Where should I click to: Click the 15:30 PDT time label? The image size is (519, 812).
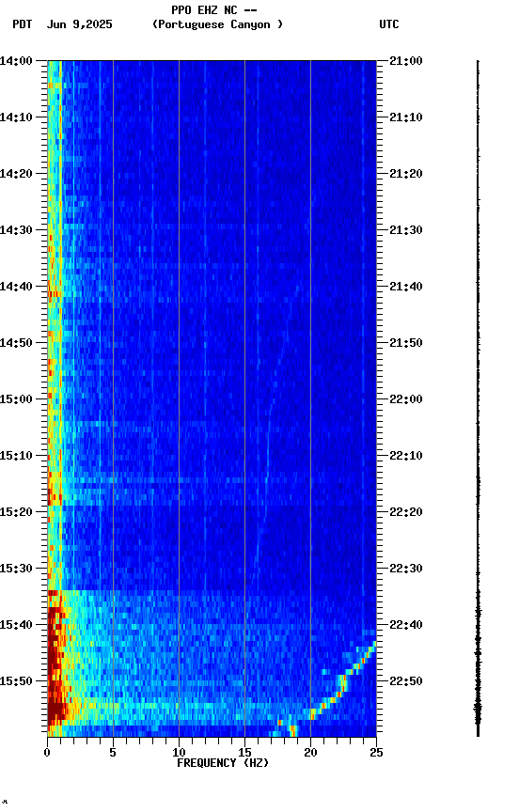click(x=16, y=569)
